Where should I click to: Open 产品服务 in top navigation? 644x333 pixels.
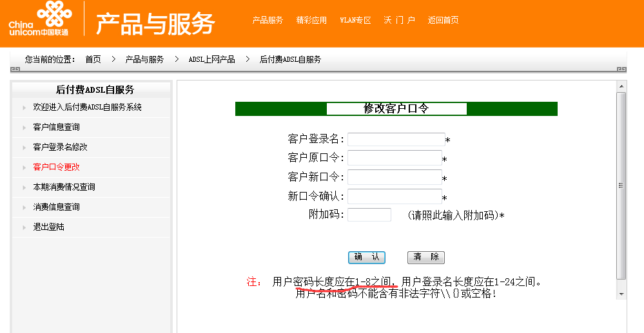(x=268, y=20)
